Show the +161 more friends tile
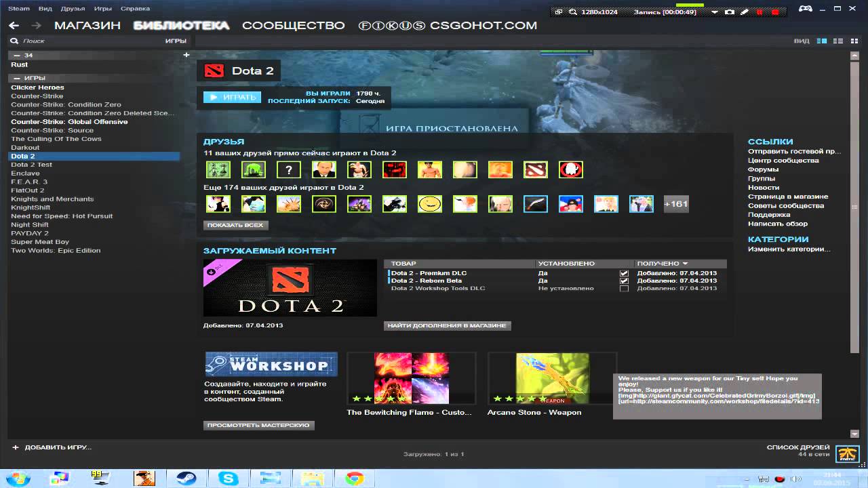Image resolution: width=868 pixels, height=488 pixels. (676, 203)
